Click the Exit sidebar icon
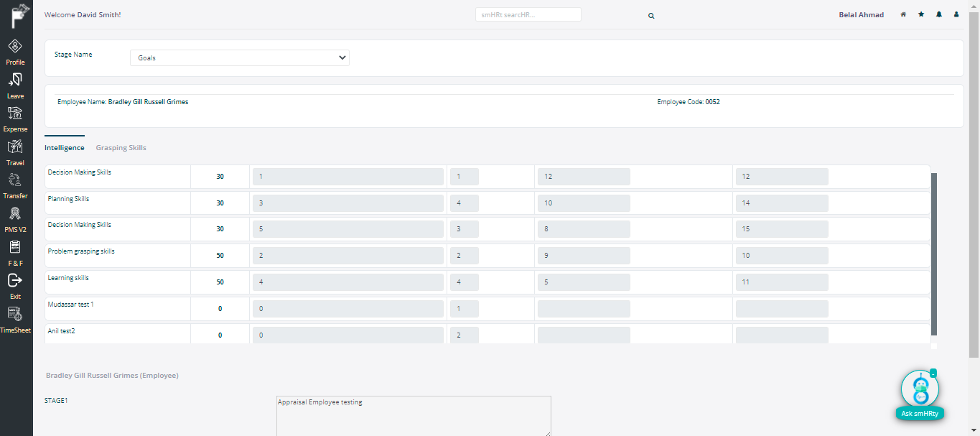 pyautogui.click(x=15, y=282)
